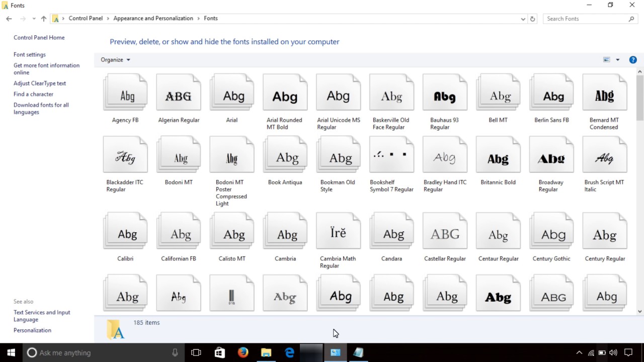
Task: Open recent locations dropdown arrow
Action: [34, 19]
